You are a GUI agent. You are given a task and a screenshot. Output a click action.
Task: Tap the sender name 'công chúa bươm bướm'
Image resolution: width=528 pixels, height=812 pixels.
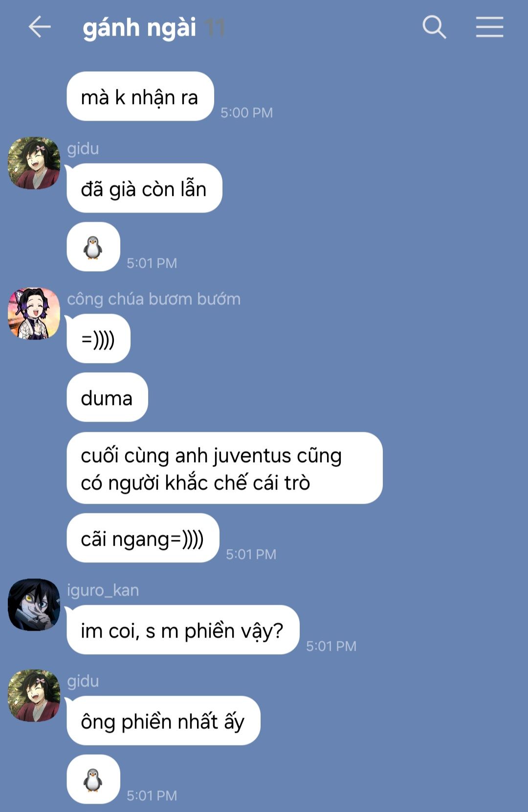(x=154, y=299)
